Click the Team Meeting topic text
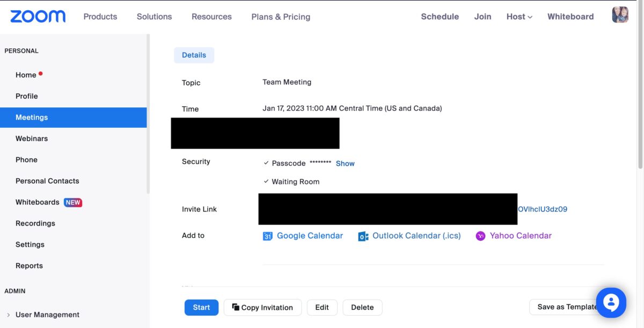The image size is (644, 328). 287,82
